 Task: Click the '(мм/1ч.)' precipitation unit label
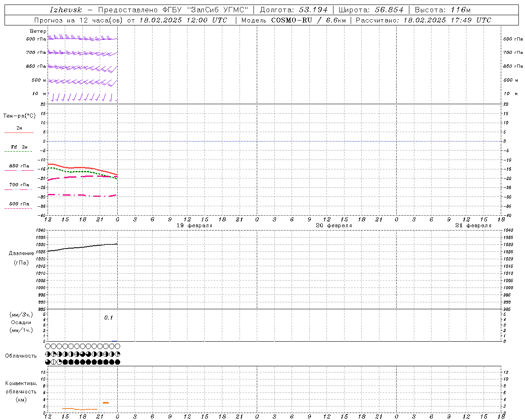pos(21,330)
